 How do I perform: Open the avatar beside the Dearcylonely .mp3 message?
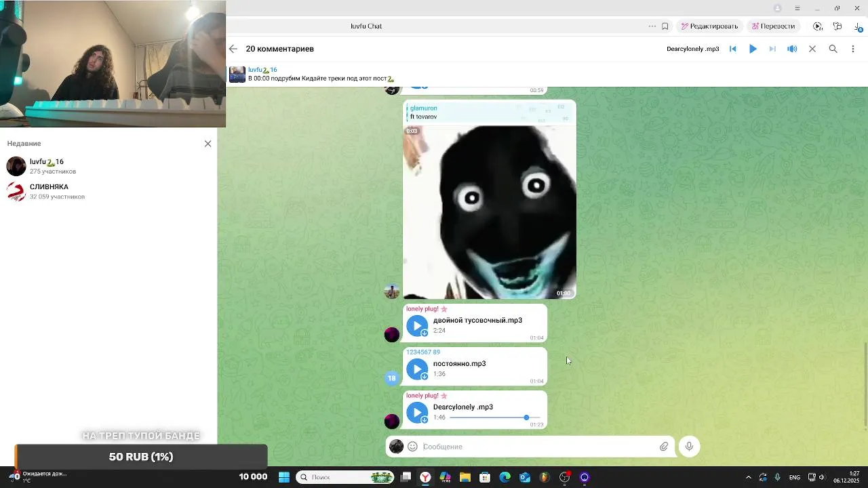392,422
